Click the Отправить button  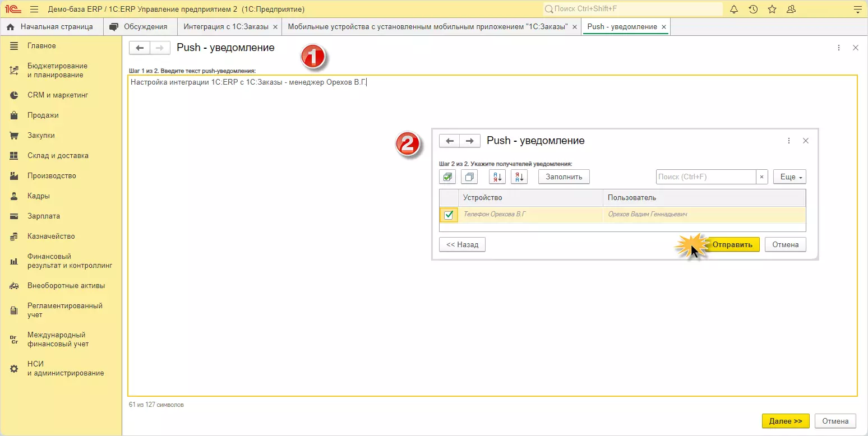(732, 245)
